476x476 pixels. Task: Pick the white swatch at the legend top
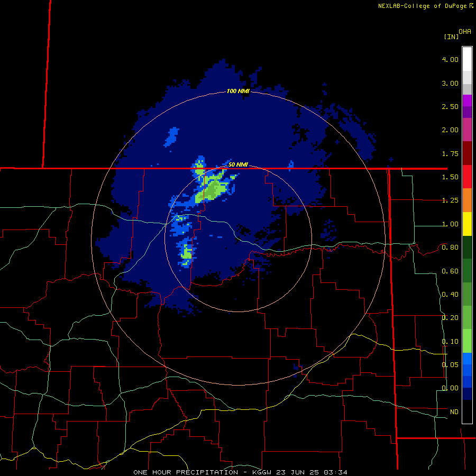pyautogui.click(x=467, y=59)
